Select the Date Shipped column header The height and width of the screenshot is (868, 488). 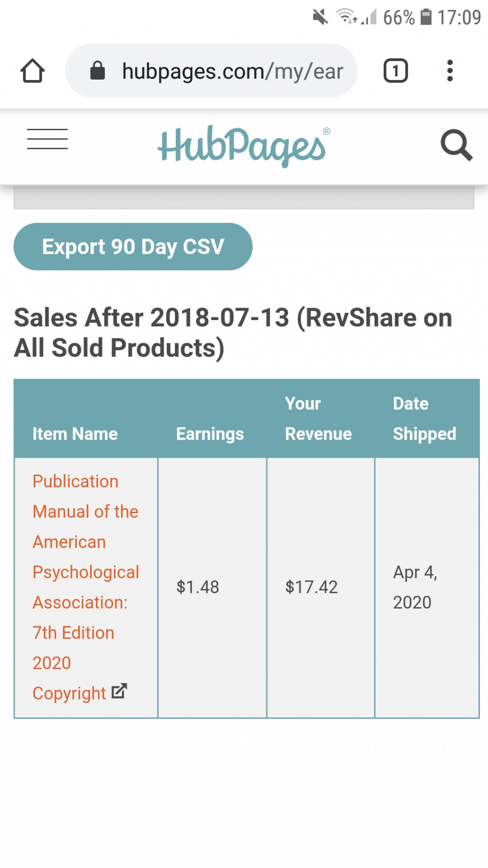[424, 419]
